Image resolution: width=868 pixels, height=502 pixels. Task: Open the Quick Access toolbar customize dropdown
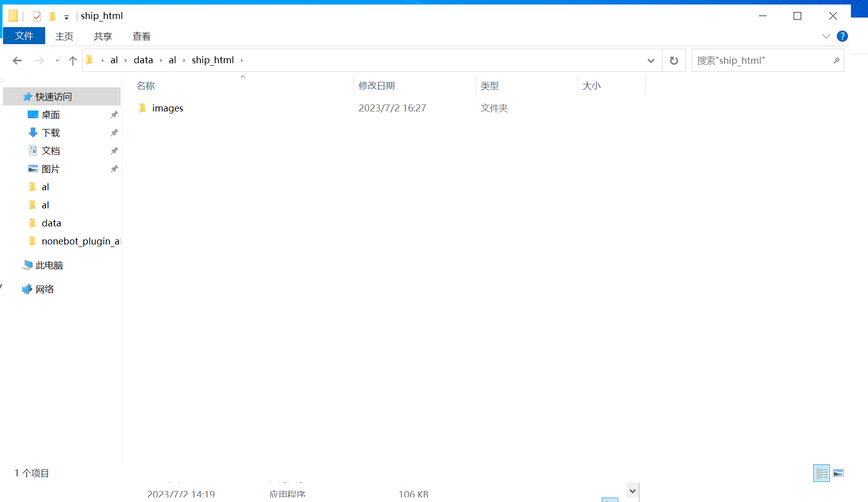66,16
